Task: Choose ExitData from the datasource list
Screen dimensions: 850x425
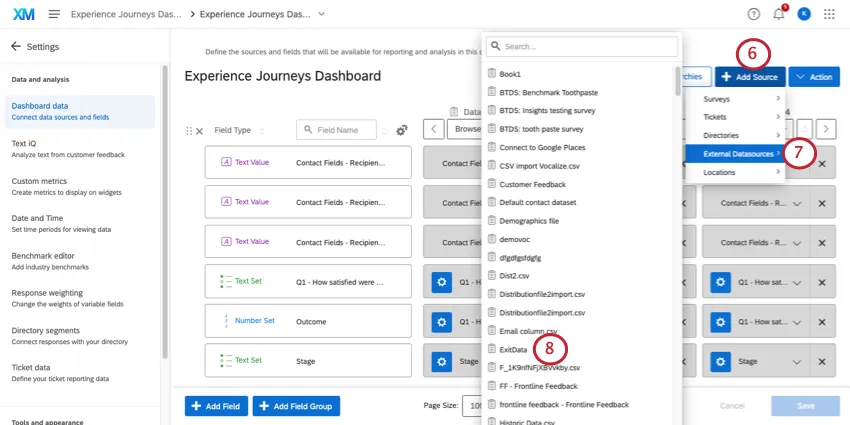Action: click(x=512, y=349)
